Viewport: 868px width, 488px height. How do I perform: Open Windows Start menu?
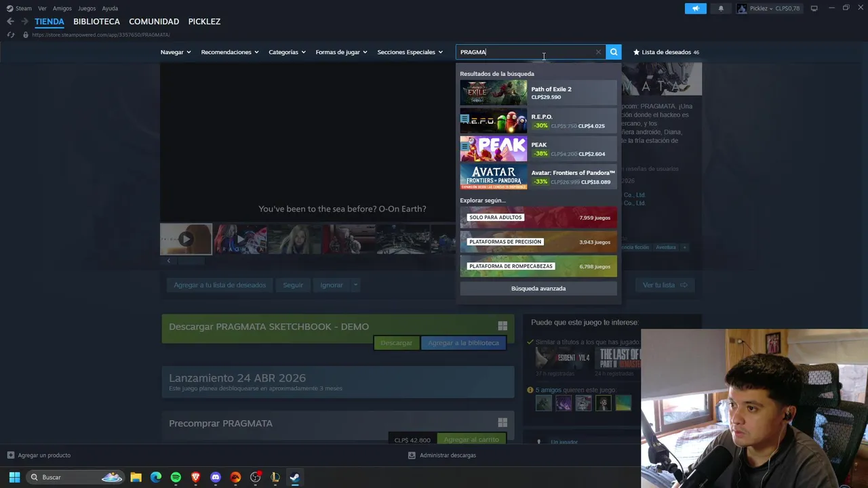(x=14, y=477)
